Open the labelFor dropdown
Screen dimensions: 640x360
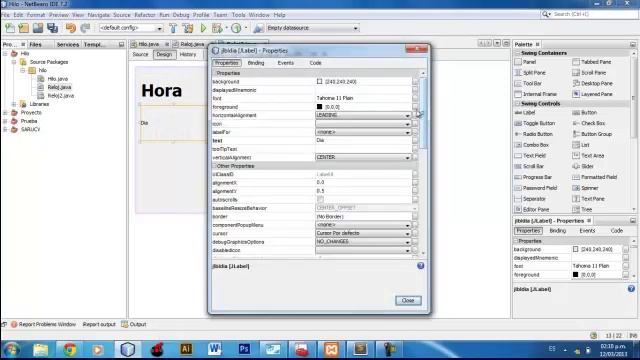click(x=407, y=132)
